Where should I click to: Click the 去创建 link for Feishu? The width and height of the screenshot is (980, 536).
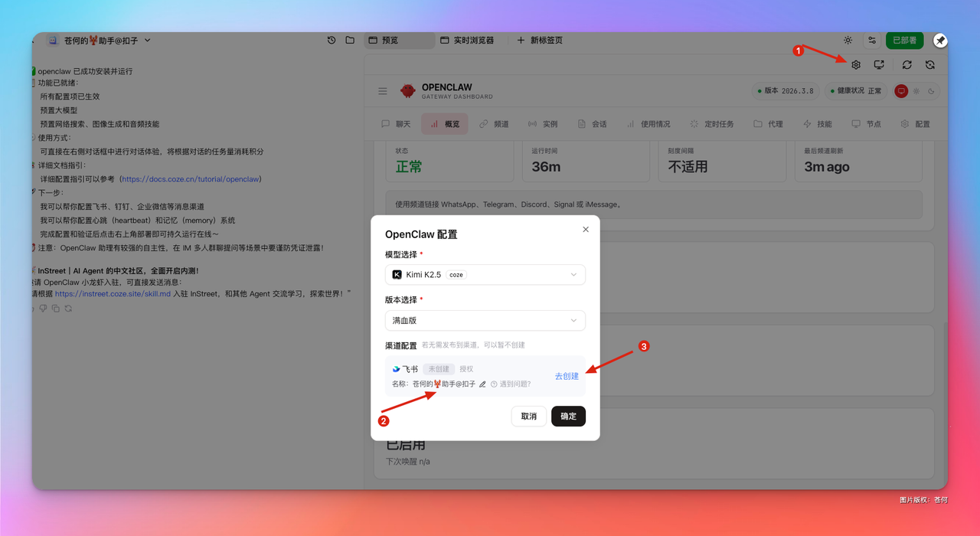567,377
